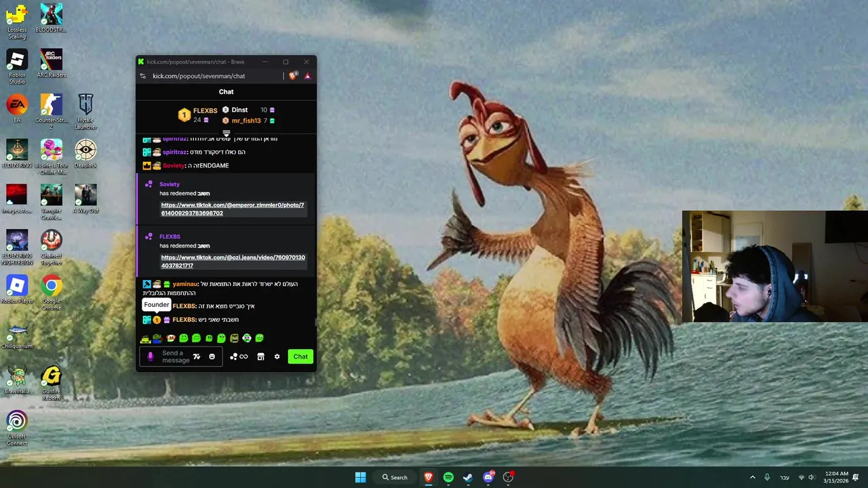Screen dimensions: 868x488
Task: Open Discord from the taskbar
Action: click(x=488, y=477)
